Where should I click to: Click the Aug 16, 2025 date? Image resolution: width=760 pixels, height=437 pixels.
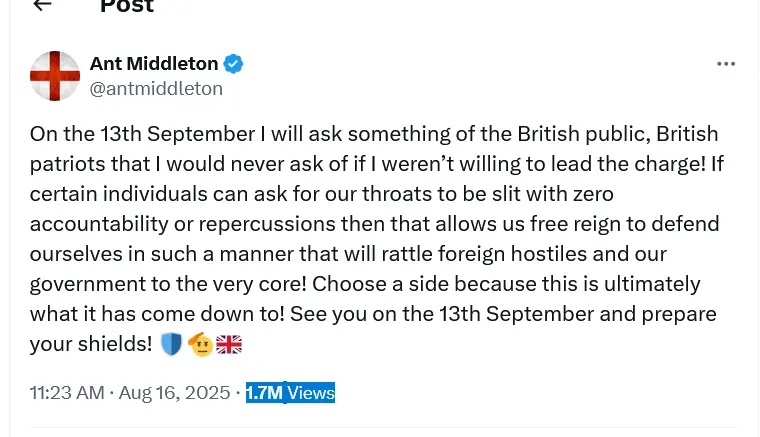174,393
